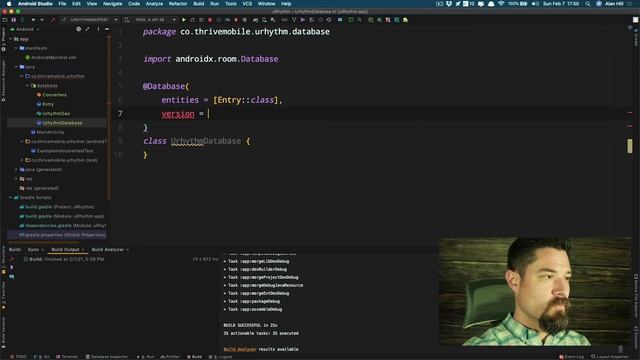640x360 pixels.
Task: Open the Apple menu
Action: point(9,4)
